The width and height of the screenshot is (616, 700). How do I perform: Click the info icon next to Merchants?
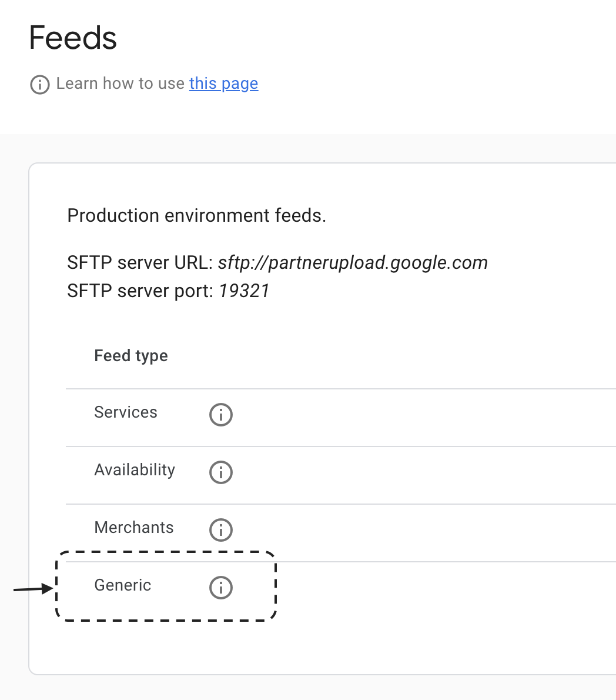[x=220, y=529]
